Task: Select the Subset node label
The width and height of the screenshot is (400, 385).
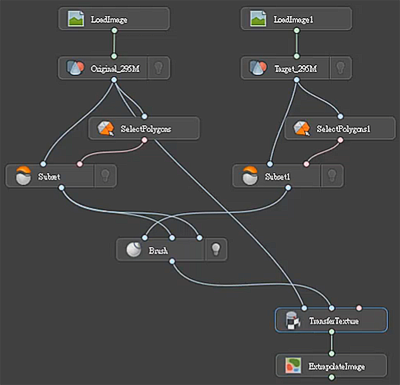Action: point(49,176)
